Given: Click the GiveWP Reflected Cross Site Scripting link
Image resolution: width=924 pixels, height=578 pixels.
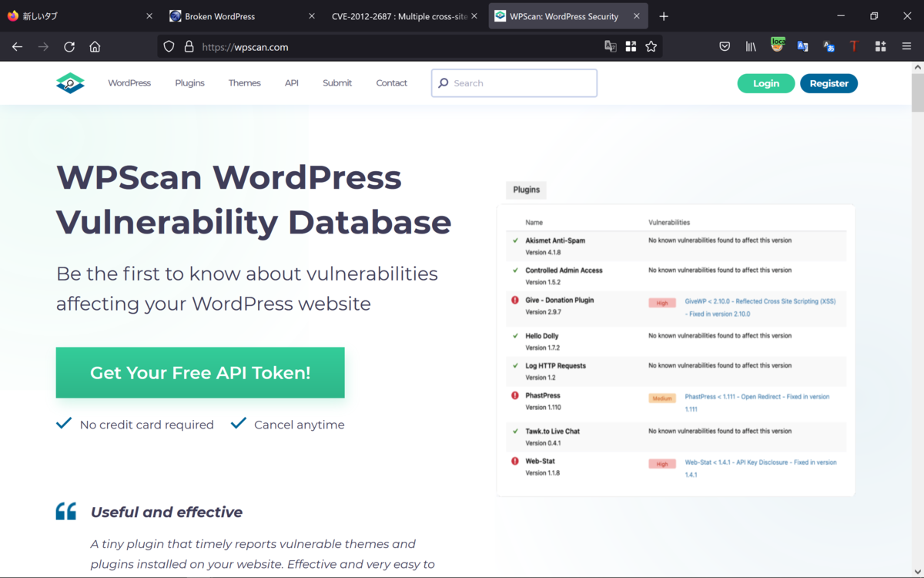Looking at the screenshot, I should coord(760,307).
